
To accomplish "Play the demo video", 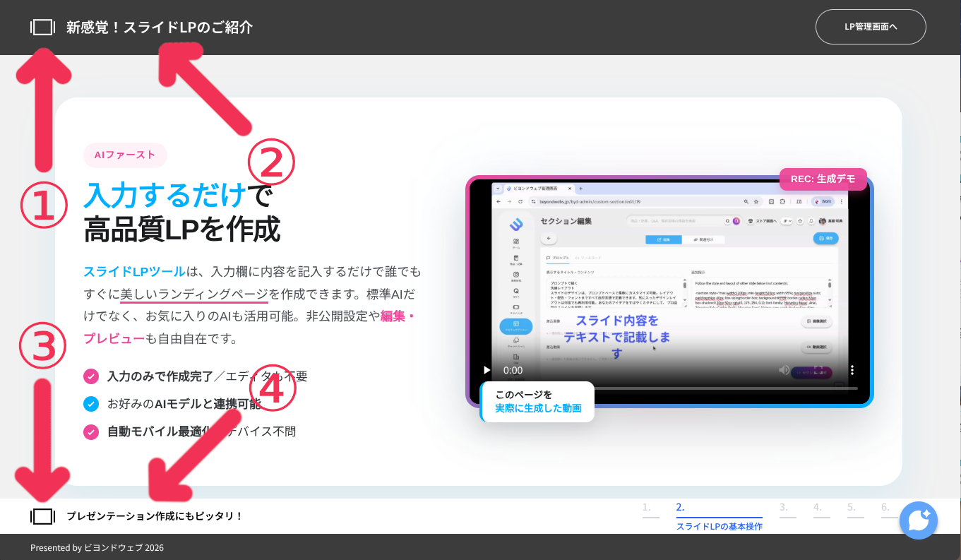I will click(x=486, y=370).
